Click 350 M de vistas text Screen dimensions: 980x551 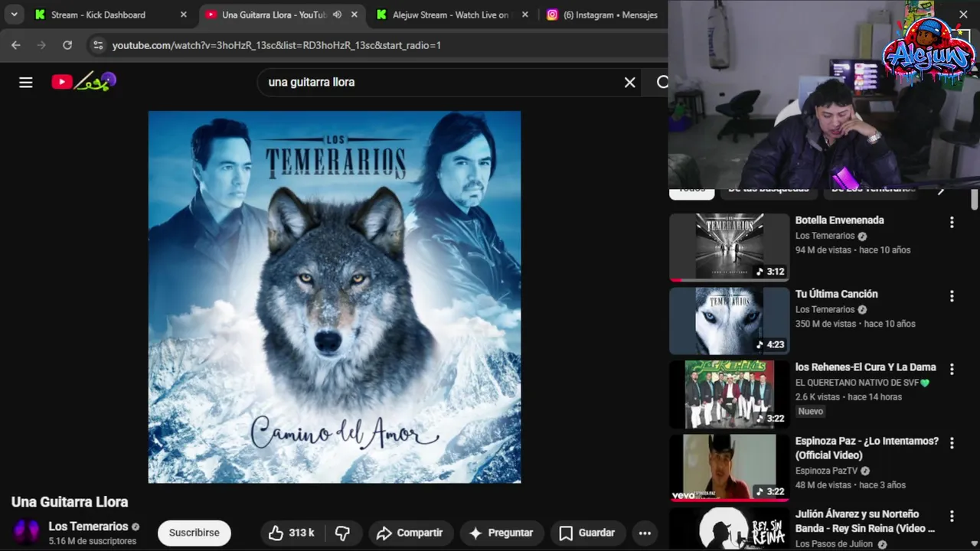825,324
